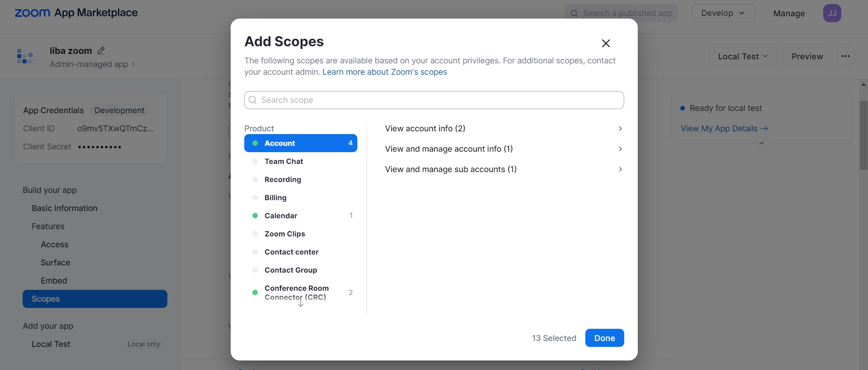Viewport: 868px width, 370px height.
Task: Open Local Test in sidebar
Action: click(x=51, y=344)
